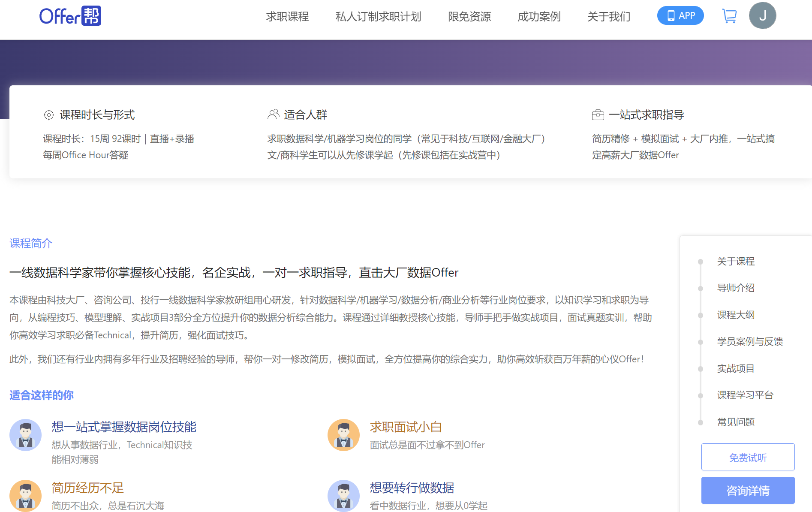Click the 适合这样的你 heading
Viewport: 812px width, 512px height.
click(42, 395)
